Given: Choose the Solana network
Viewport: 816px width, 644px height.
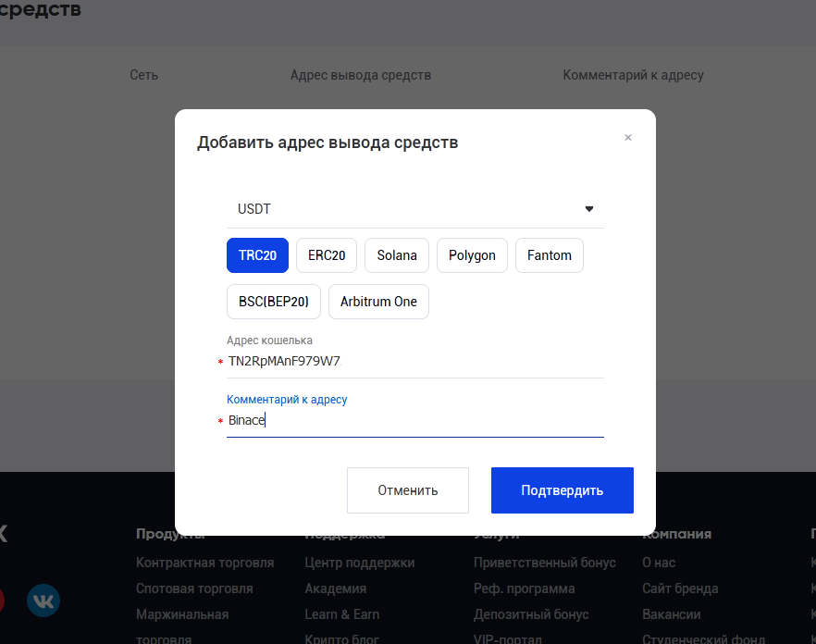Looking at the screenshot, I should (x=397, y=255).
